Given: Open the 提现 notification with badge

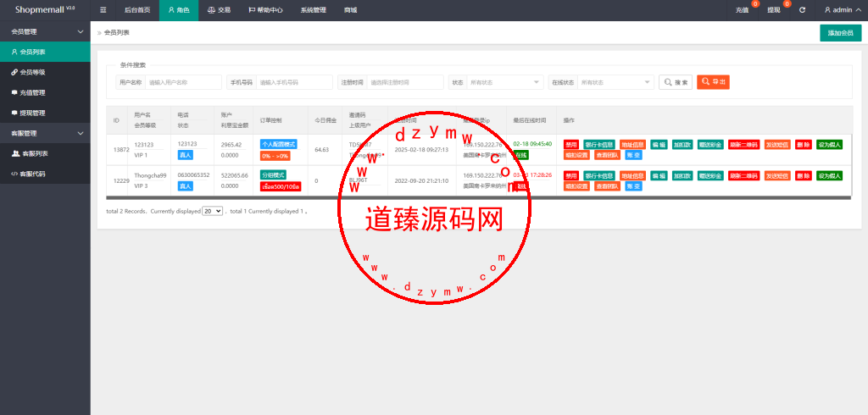Looking at the screenshot, I should 774,10.
